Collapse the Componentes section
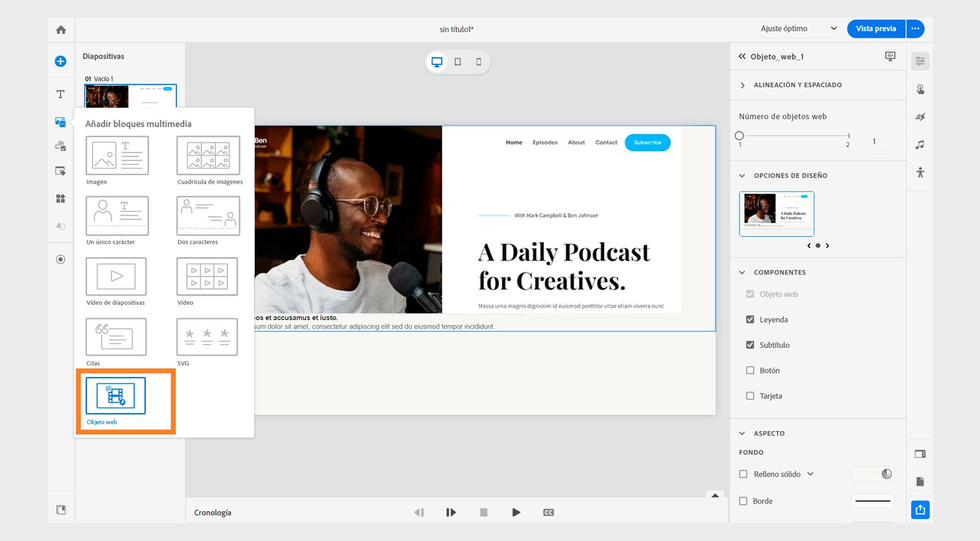 [x=742, y=272]
